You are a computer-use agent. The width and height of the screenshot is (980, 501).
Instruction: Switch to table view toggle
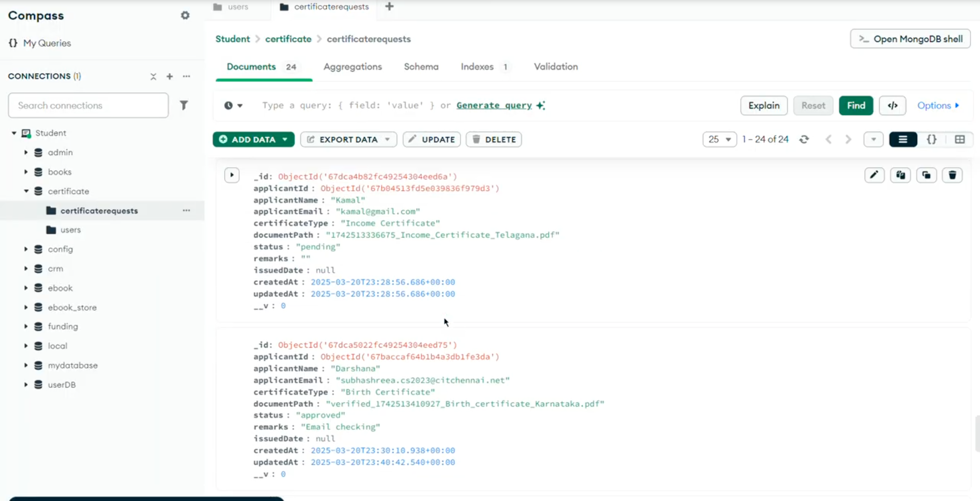pyautogui.click(x=960, y=139)
